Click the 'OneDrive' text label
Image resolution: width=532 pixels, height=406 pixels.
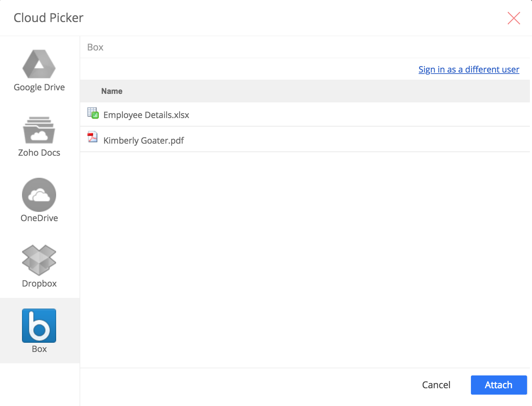coord(39,218)
